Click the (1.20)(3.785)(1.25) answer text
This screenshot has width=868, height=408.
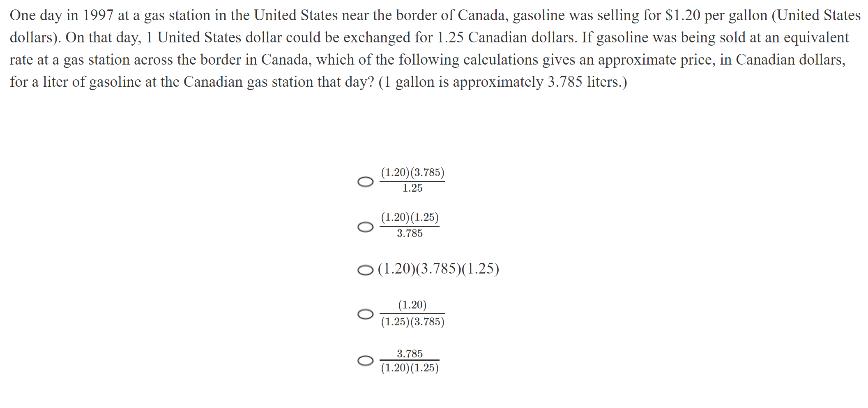point(438,269)
